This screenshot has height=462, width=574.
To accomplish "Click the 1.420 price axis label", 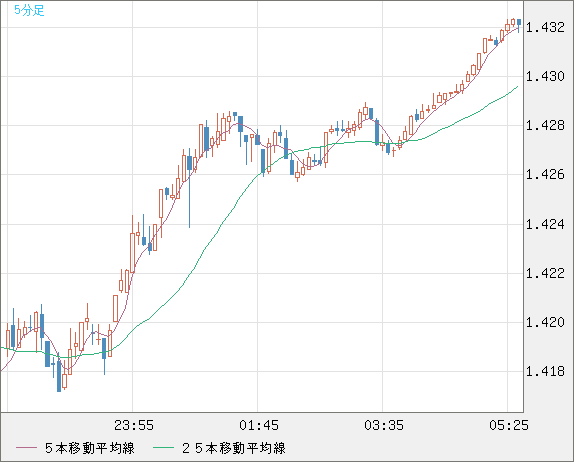I will [545, 323].
